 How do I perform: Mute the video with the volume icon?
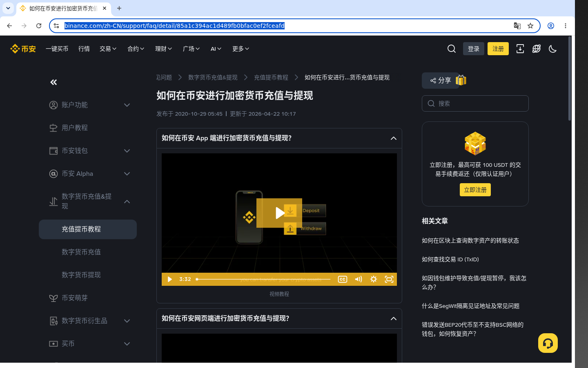(x=358, y=279)
